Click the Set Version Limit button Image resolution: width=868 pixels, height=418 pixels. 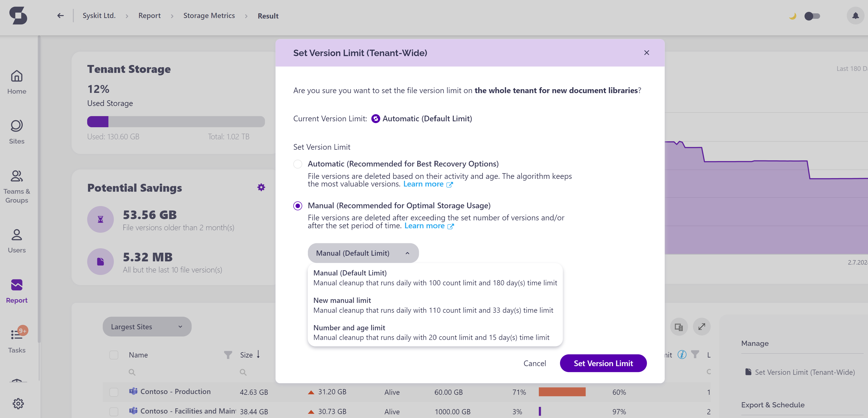[x=603, y=363]
